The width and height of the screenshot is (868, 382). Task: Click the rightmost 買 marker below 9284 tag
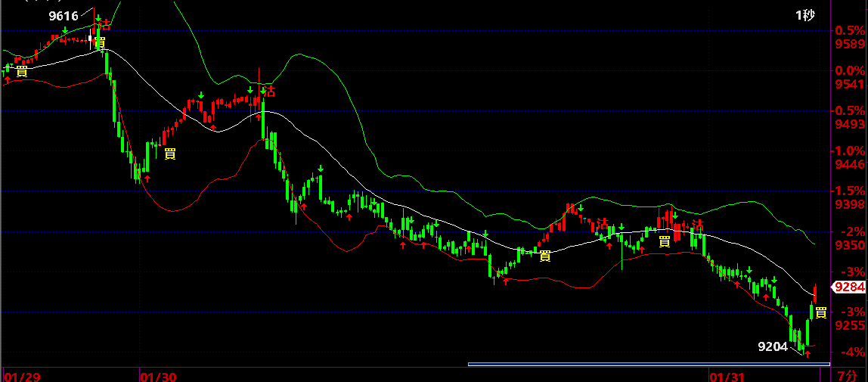pos(821,312)
